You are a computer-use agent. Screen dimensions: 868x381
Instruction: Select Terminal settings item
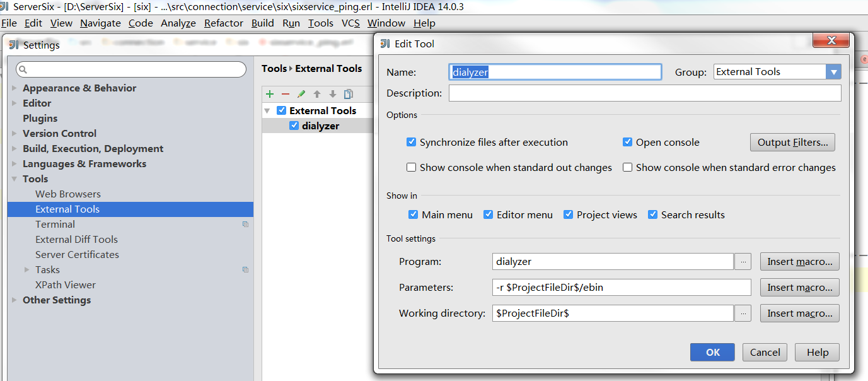55,225
